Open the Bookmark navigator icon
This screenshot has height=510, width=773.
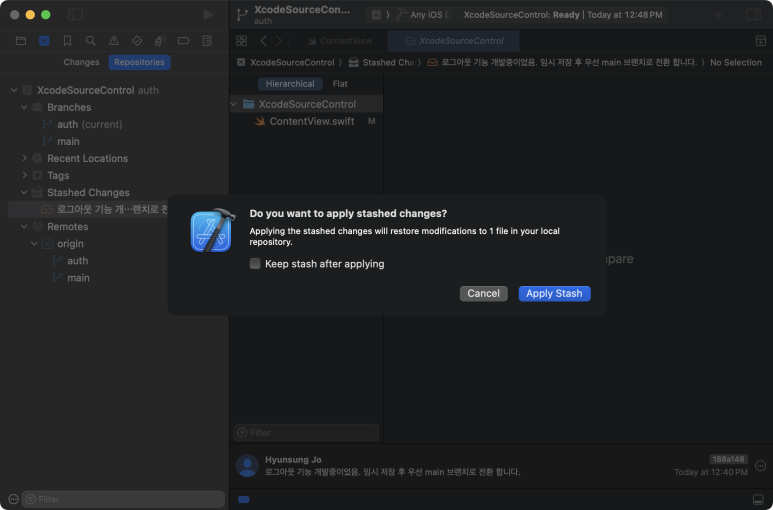(x=68, y=40)
